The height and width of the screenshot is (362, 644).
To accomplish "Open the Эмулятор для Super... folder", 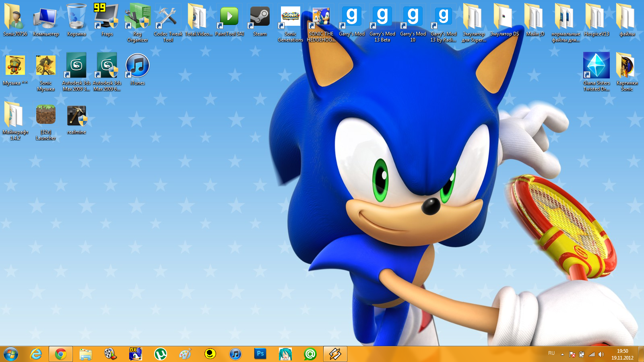I will pyautogui.click(x=474, y=22).
